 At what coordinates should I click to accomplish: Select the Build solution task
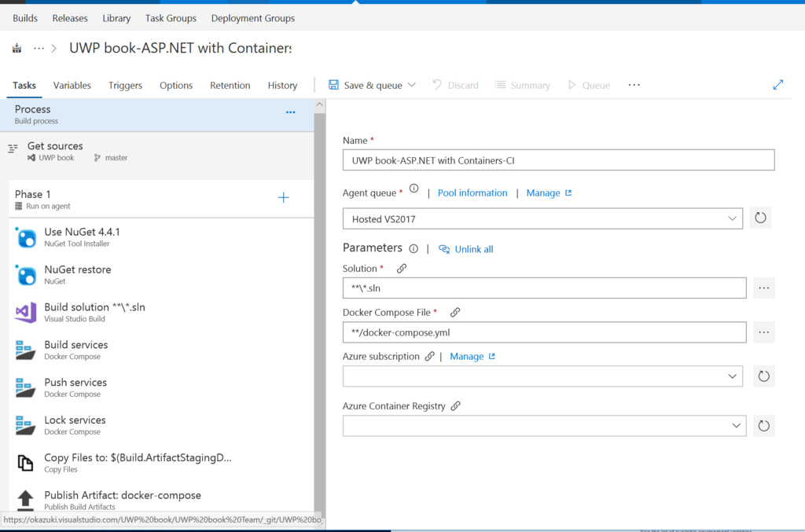pos(94,312)
